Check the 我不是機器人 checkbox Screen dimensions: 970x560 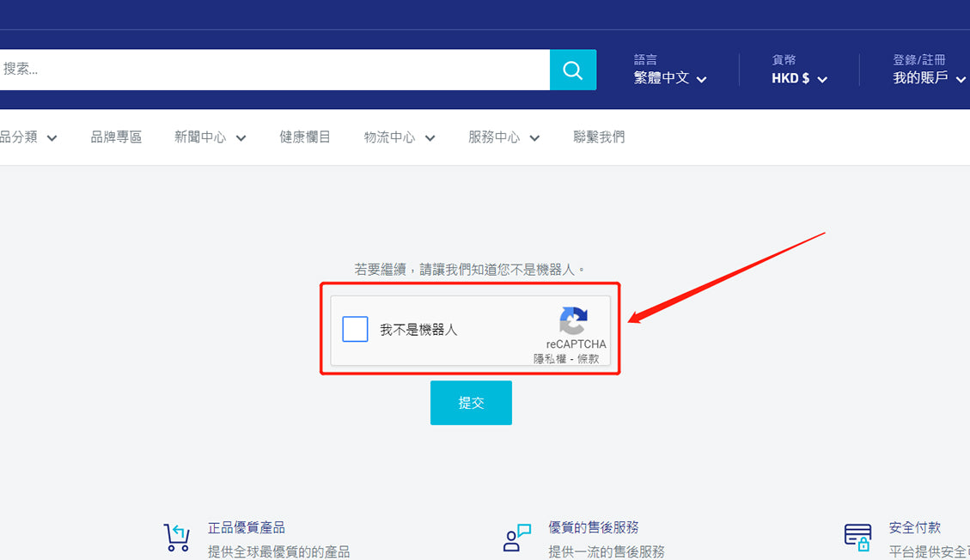click(x=355, y=329)
